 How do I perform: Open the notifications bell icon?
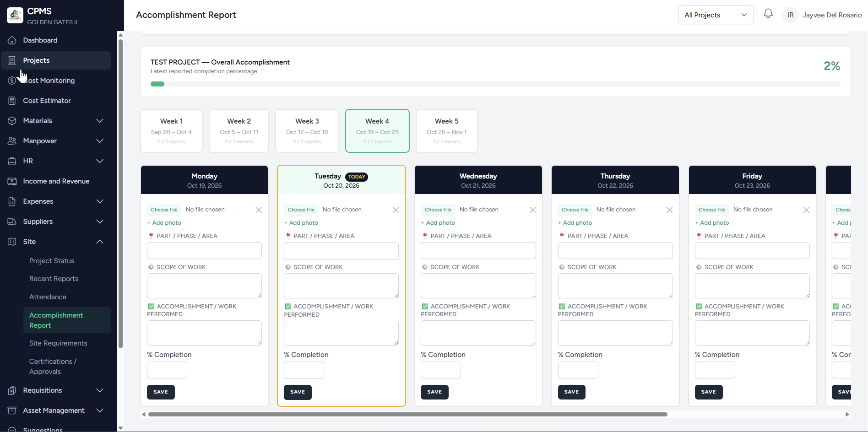pos(768,14)
